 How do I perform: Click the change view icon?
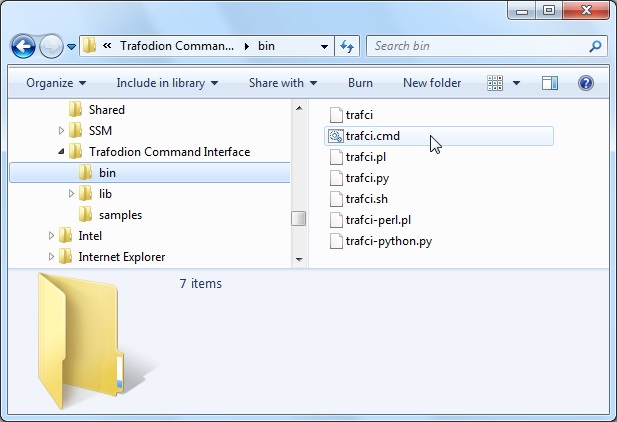click(495, 83)
